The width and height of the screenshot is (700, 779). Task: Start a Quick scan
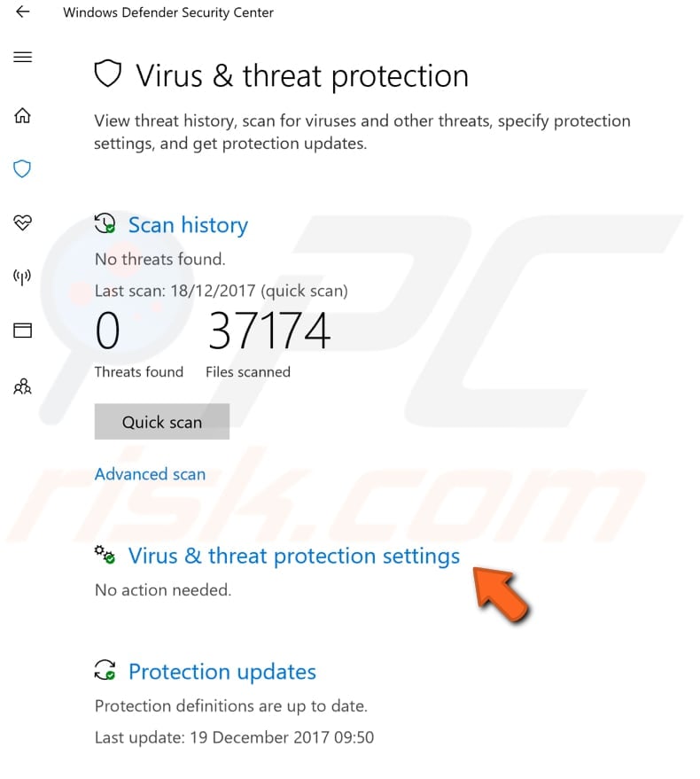click(161, 421)
